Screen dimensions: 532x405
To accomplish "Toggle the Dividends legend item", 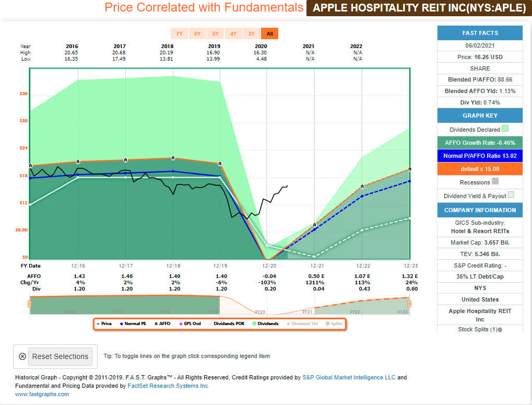I will 266,323.
